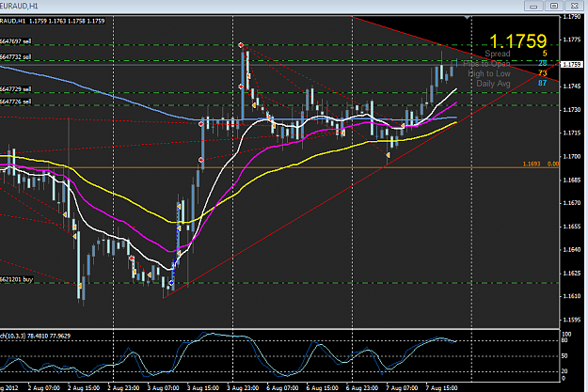The image size is (588, 392).
Task: Select the OHLC header '1.1759 1.1763 1.1758 1.1759'
Action: pyautogui.click(x=67, y=21)
